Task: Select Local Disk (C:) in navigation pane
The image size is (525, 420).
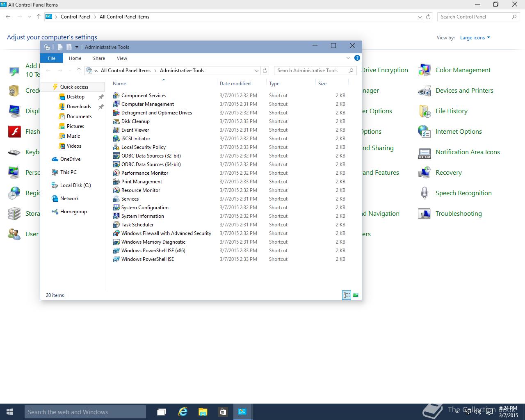Action: [75, 185]
